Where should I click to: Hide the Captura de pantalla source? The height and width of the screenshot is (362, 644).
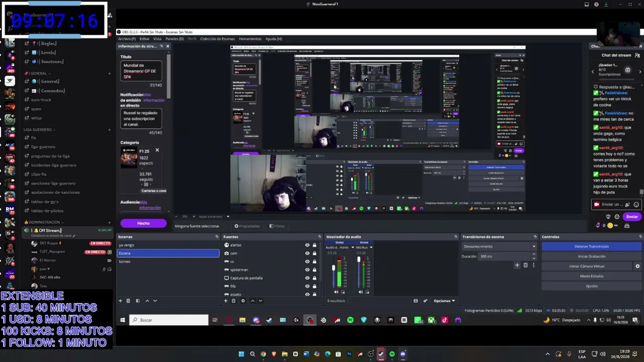coord(307,278)
